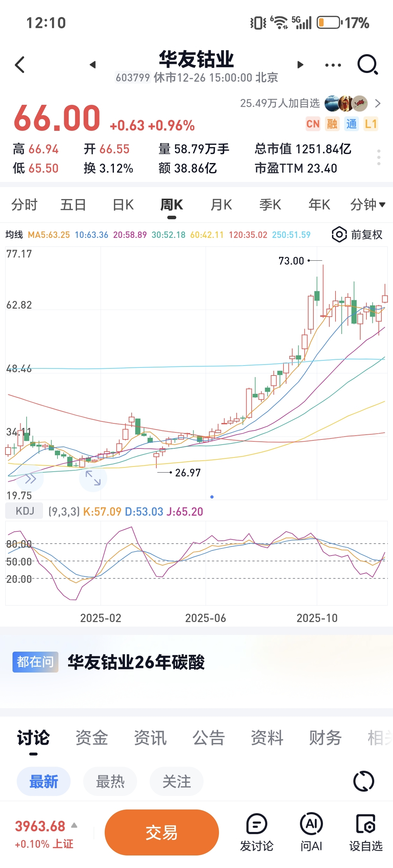
Task: Open the 问AI assistant icon
Action: coord(311,832)
